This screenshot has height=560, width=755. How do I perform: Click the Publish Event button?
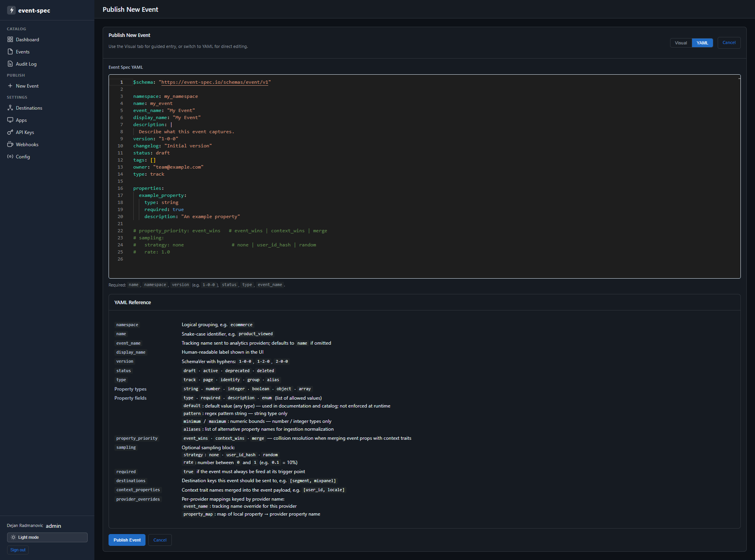pos(127,540)
